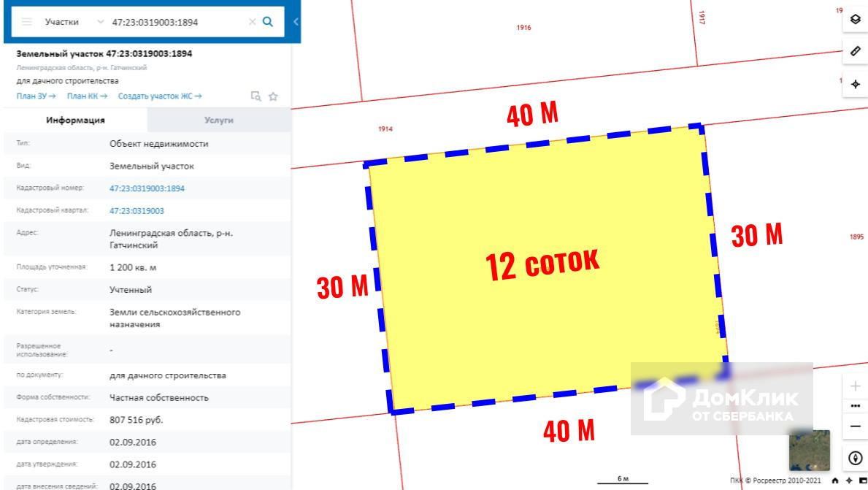868x490 pixels.
Task: Click the crosshair icon in map footer
Action: (x=849, y=481)
